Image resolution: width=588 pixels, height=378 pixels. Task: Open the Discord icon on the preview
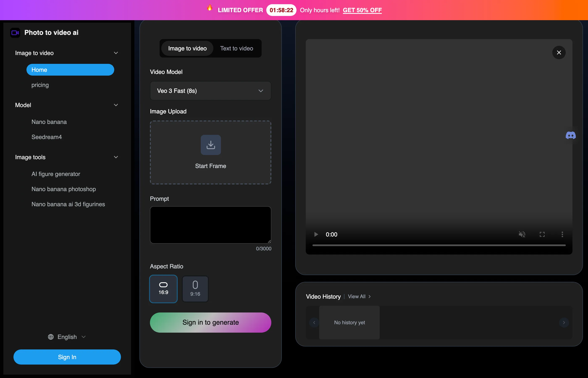tap(571, 135)
